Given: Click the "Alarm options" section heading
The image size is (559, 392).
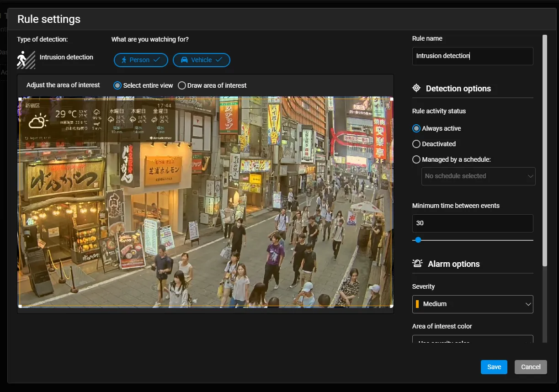Looking at the screenshot, I should tap(454, 264).
